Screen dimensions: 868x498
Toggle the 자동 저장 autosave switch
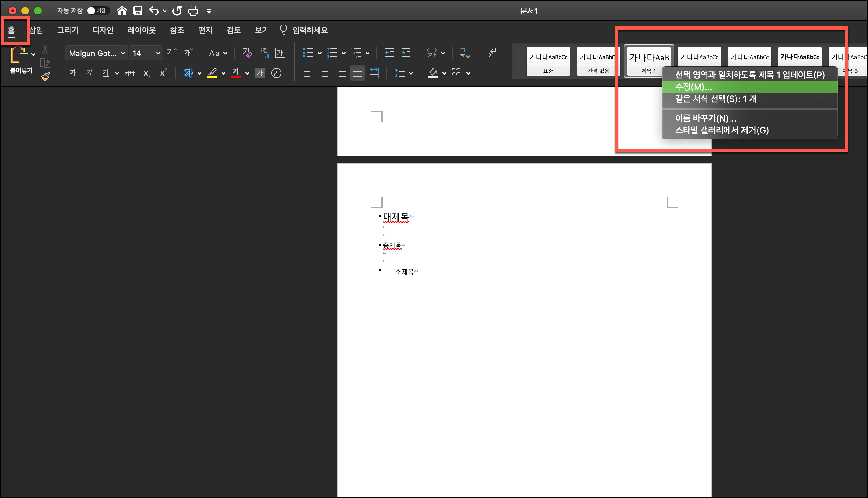[x=98, y=11]
